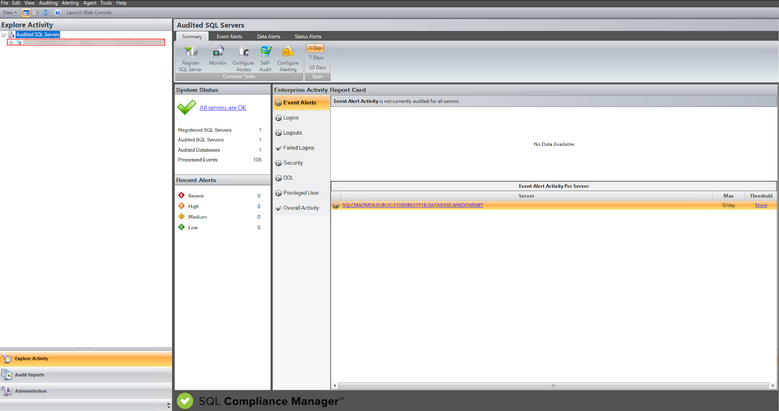Image resolution: width=779 pixels, height=411 pixels.
Task: Select Overall Activity in report card
Action: [x=301, y=208]
